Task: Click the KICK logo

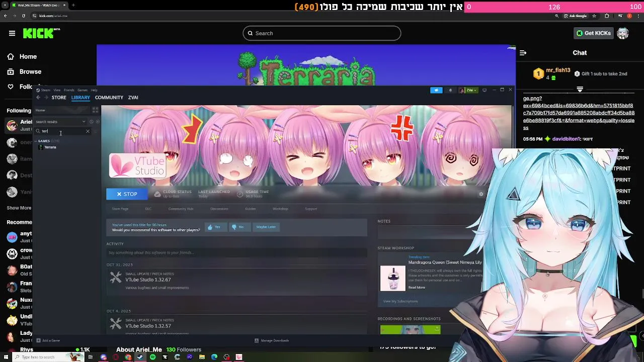Action: (x=41, y=33)
